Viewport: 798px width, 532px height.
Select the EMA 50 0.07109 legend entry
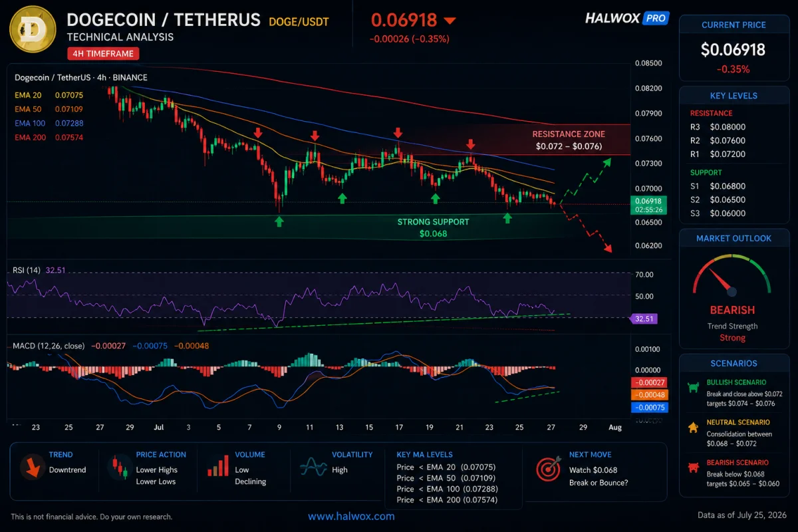tap(49, 109)
